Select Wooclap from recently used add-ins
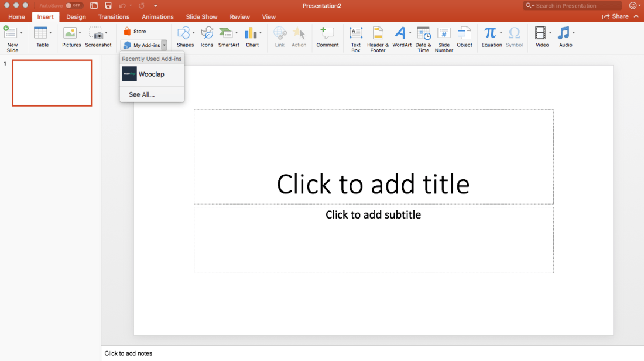This screenshot has height=361, width=644. click(152, 74)
